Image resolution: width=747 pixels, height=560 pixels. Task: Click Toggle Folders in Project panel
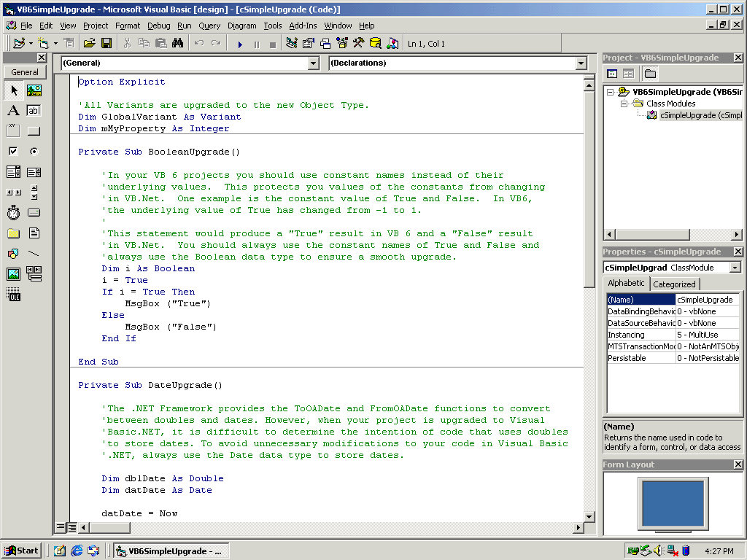tap(650, 74)
